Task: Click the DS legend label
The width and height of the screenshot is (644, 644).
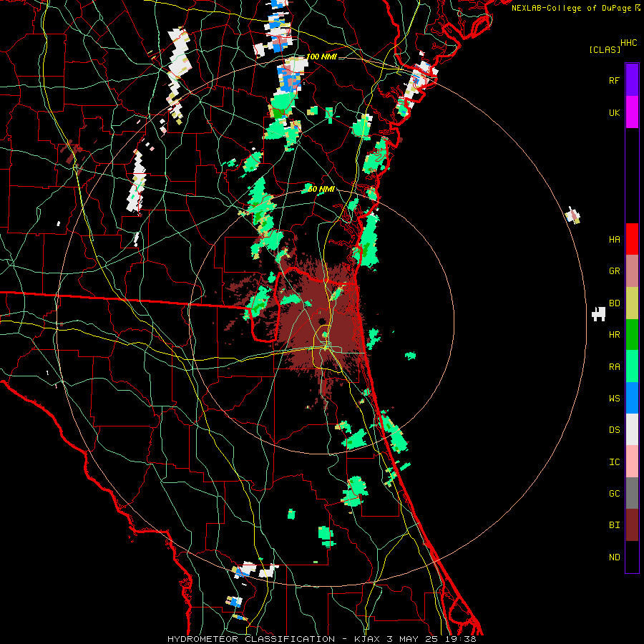Action: (x=614, y=430)
